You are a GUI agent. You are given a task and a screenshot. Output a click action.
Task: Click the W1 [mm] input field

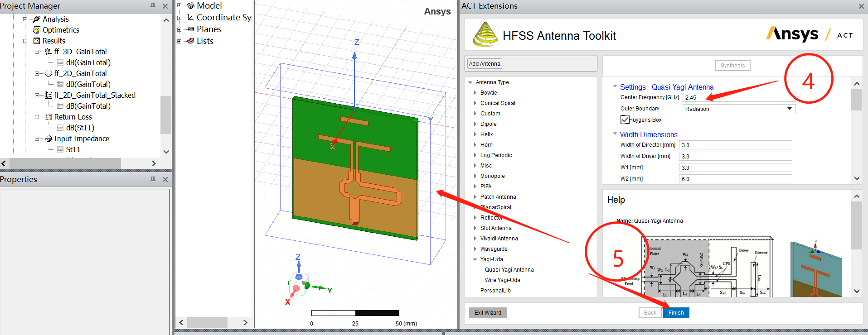point(735,167)
